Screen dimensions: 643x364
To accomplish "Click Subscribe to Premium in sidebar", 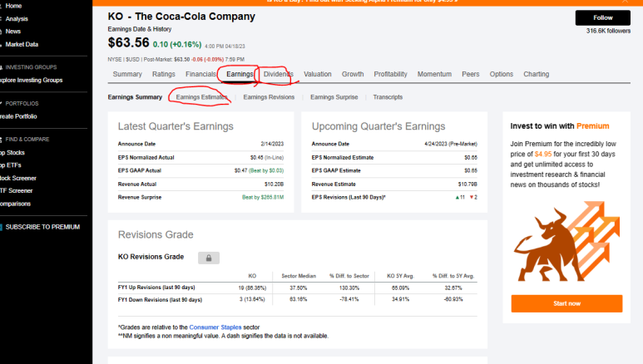I will point(42,227).
